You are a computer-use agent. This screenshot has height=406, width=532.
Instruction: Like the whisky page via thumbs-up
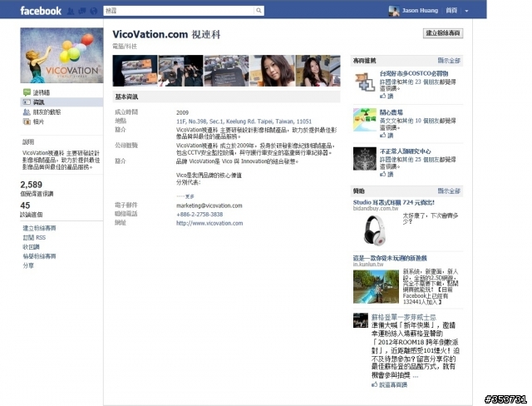coord(389,384)
